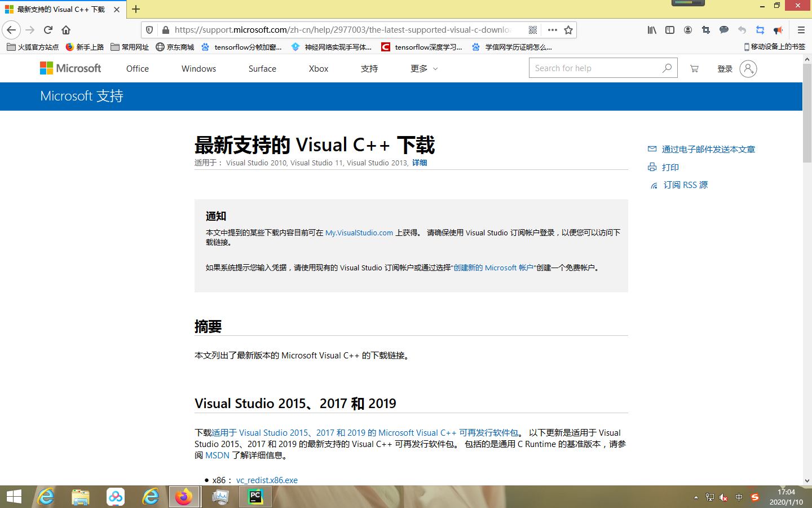Image resolution: width=812 pixels, height=508 pixels.
Task: Open the 神经网络实现手写体 bookmark
Action: point(332,47)
